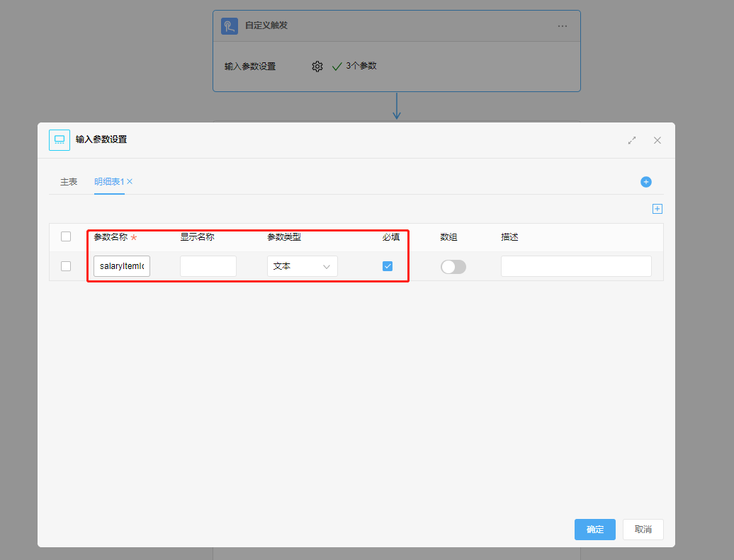Click the 3个参数 status text
The image size is (734, 560).
(x=361, y=66)
